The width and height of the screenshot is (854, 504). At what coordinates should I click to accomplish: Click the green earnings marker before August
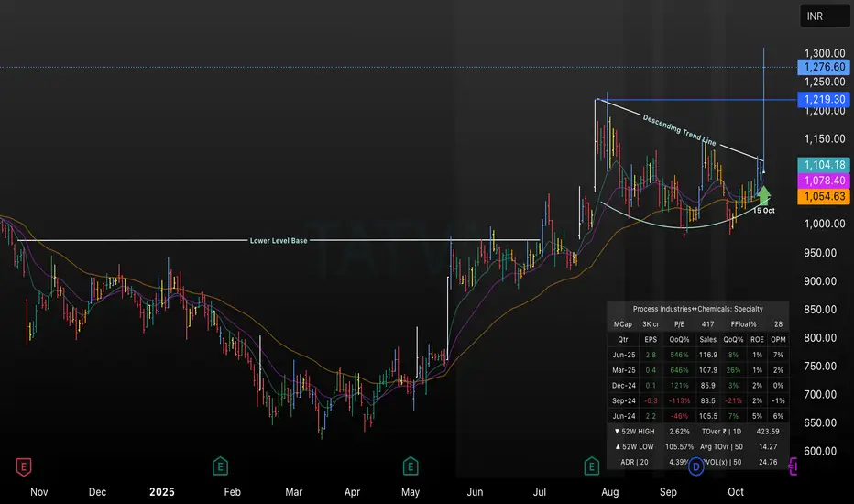(591, 466)
